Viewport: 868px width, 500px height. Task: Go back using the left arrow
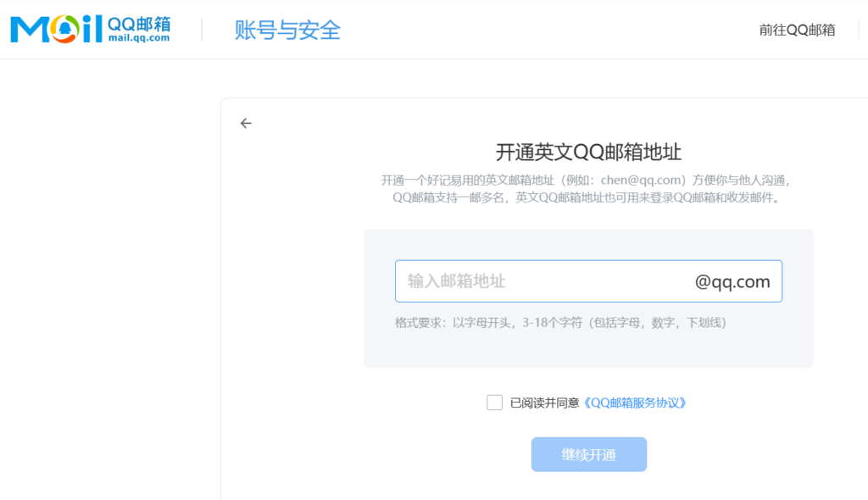click(x=246, y=123)
